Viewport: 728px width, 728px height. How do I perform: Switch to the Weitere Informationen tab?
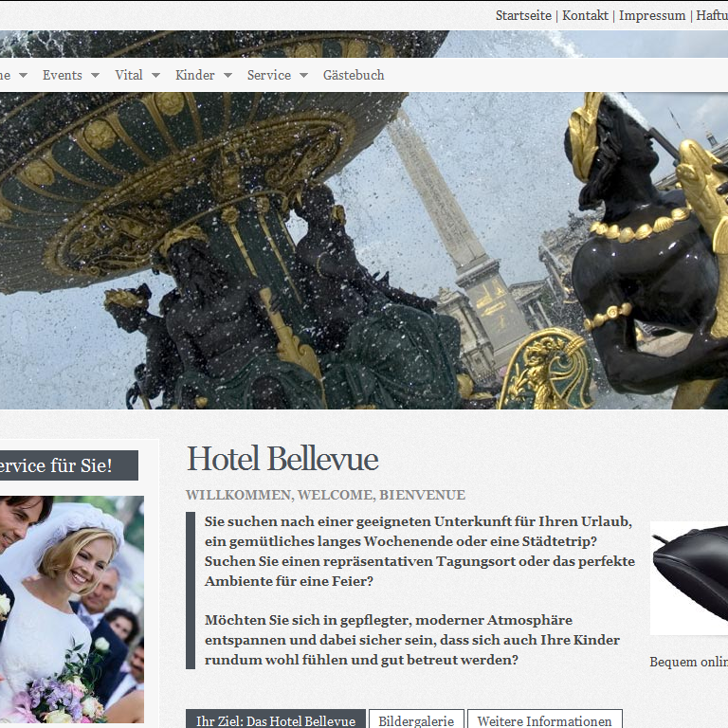545,719
